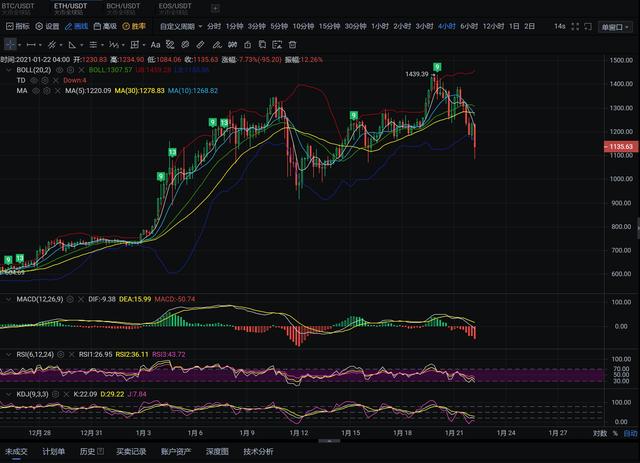The width and height of the screenshot is (640, 463).
Task: Select the horizontal lines Fibonacci tool
Action: click(x=93, y=45)
